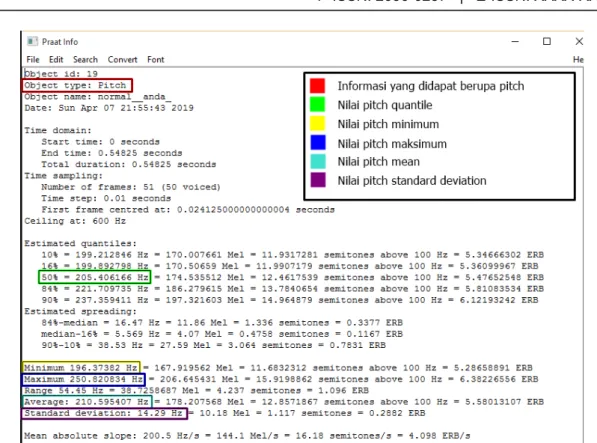Click the 'Mean absolute slope: 200.5 Hz/s' line
Image resolution: width=597 pixels, height=443 pixels.
coord(247,436)
